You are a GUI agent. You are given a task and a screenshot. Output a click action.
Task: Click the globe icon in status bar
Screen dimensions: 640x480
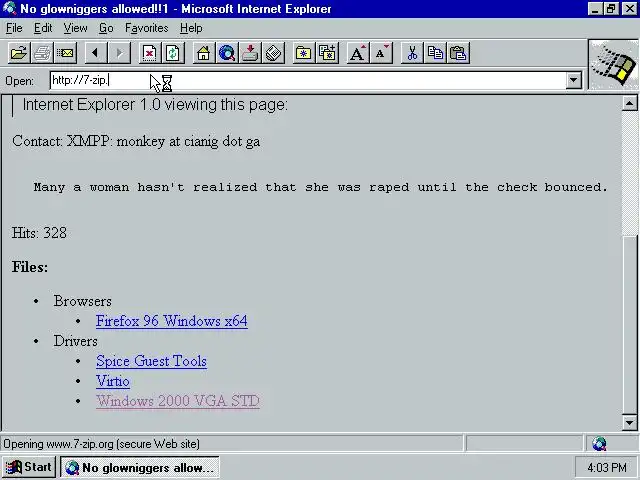599,444
